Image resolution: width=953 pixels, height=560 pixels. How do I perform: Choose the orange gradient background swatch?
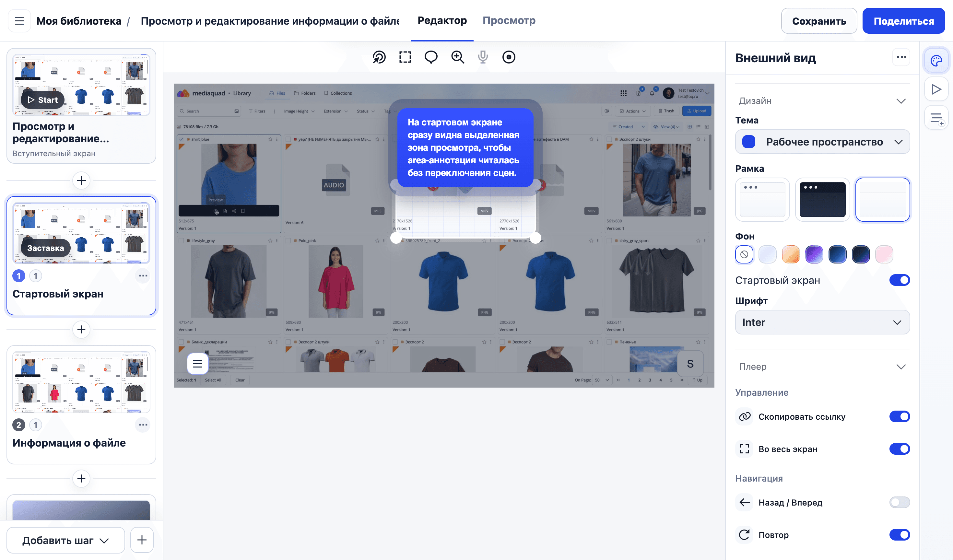pos(791,254)
